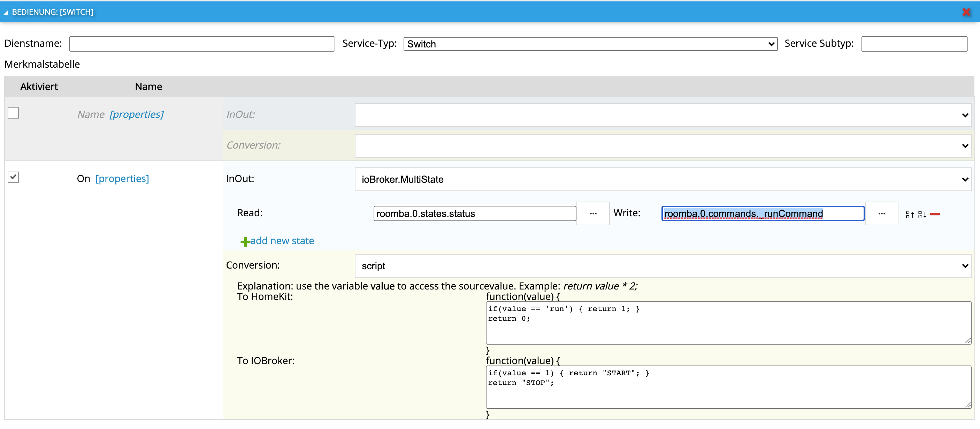
Task: Open the ioBroker.MultiState InOut dropdown
Action: pyautogui.click(x=663, y=179)
